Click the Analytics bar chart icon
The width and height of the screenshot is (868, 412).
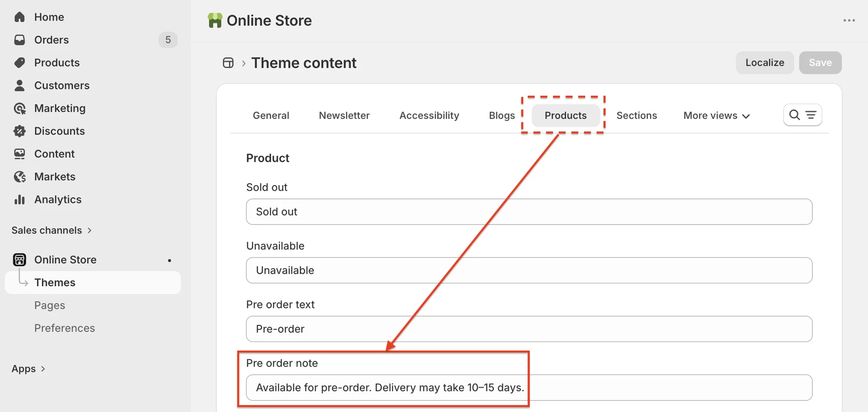(19, 200)
